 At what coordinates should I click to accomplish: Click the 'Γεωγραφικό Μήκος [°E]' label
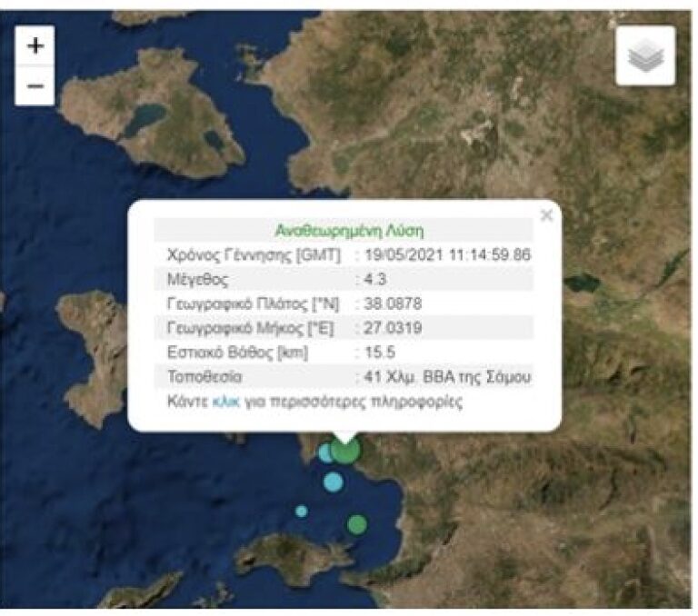pyautogui.click(x=250, y=328)
